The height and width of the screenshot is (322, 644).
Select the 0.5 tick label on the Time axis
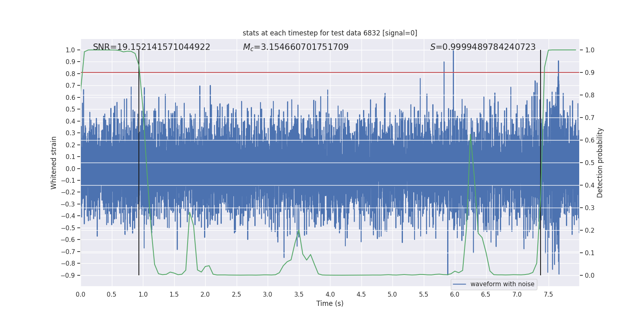point(112,294)
